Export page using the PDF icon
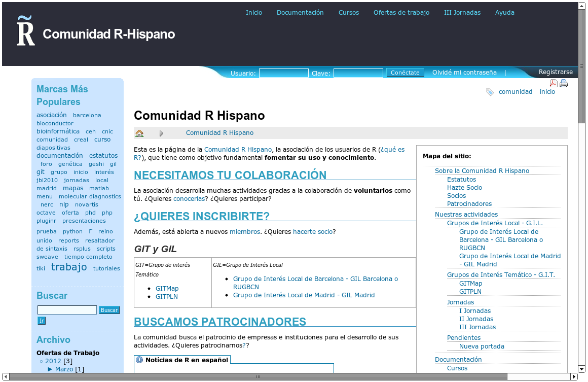The image size is (588, 382). coord(554,83)
